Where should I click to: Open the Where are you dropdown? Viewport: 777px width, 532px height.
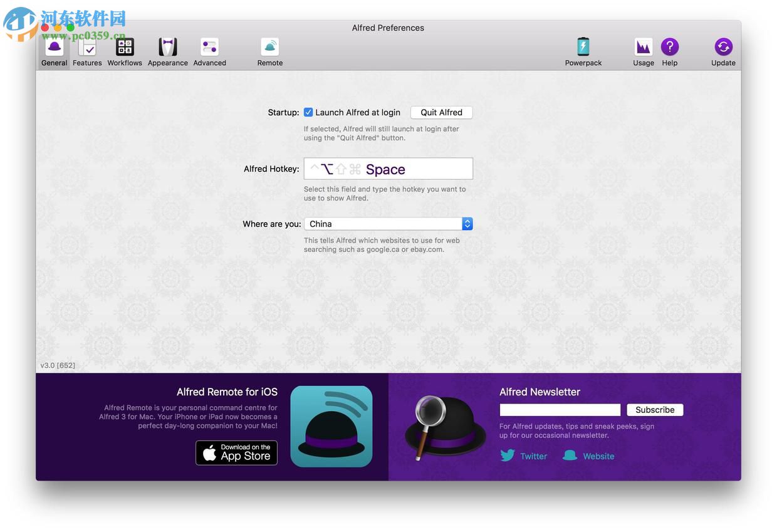(388, 224)
